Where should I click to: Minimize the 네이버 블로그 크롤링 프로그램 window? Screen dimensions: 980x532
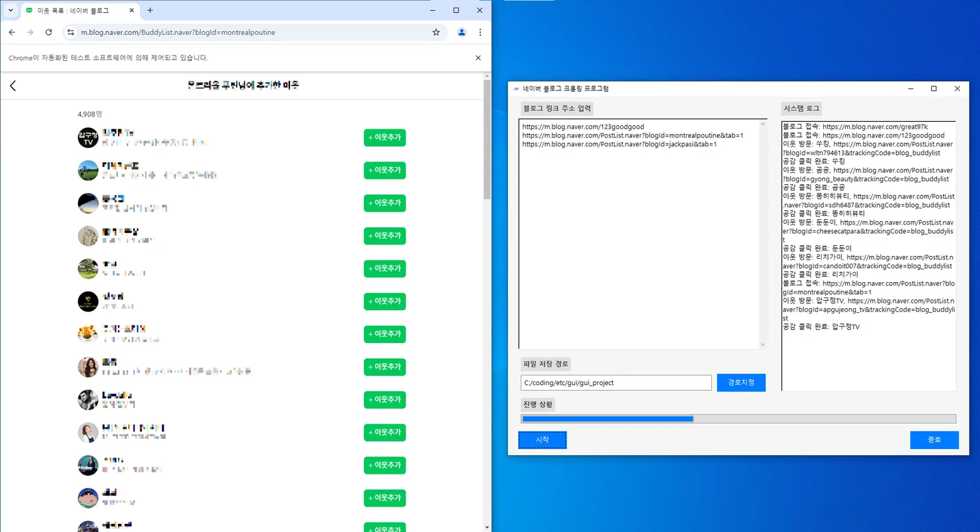(x=911, y=89)
